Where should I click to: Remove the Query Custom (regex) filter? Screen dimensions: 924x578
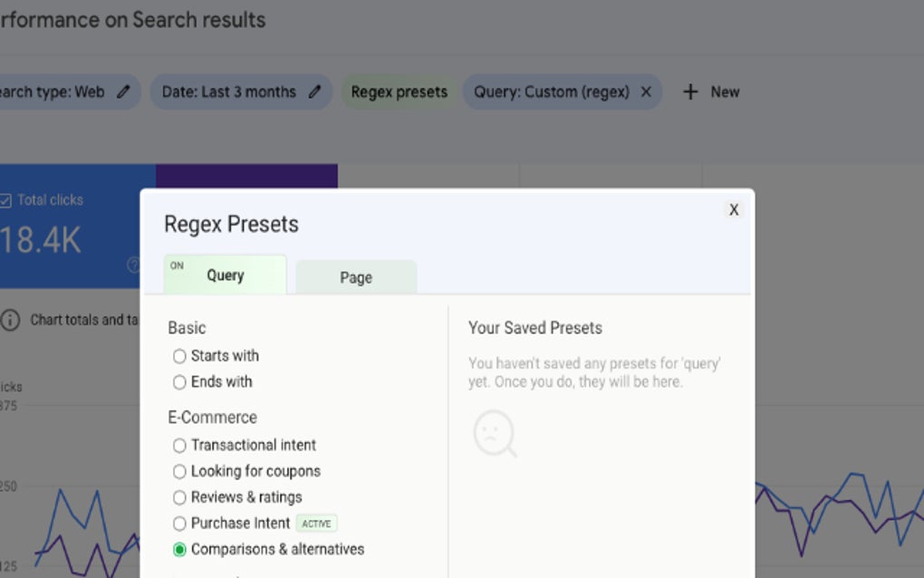click(647, 92)
